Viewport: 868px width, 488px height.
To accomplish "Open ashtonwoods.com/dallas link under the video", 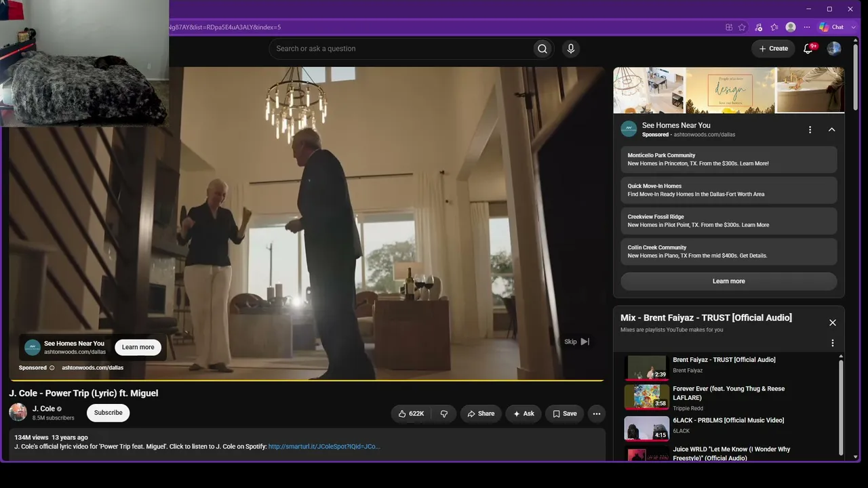I will tap(92, 368).
